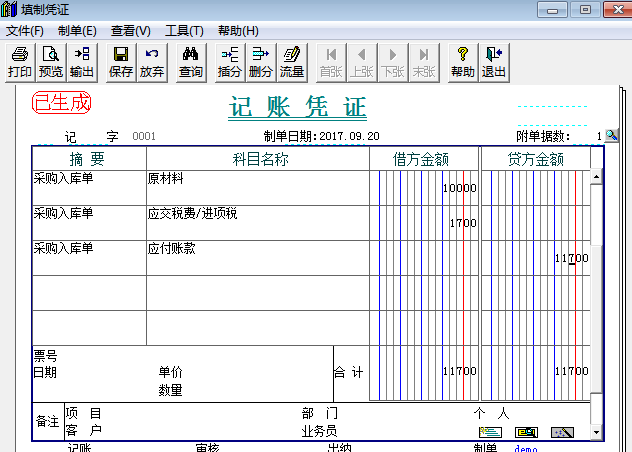Click voucher number 0001 field
Screen dimensions: 632x452
coord(144,136)
